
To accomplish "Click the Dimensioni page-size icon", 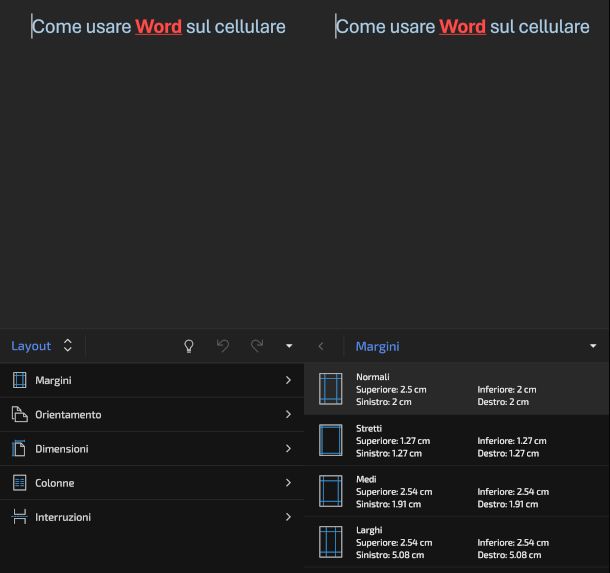I will click(19, 449).
